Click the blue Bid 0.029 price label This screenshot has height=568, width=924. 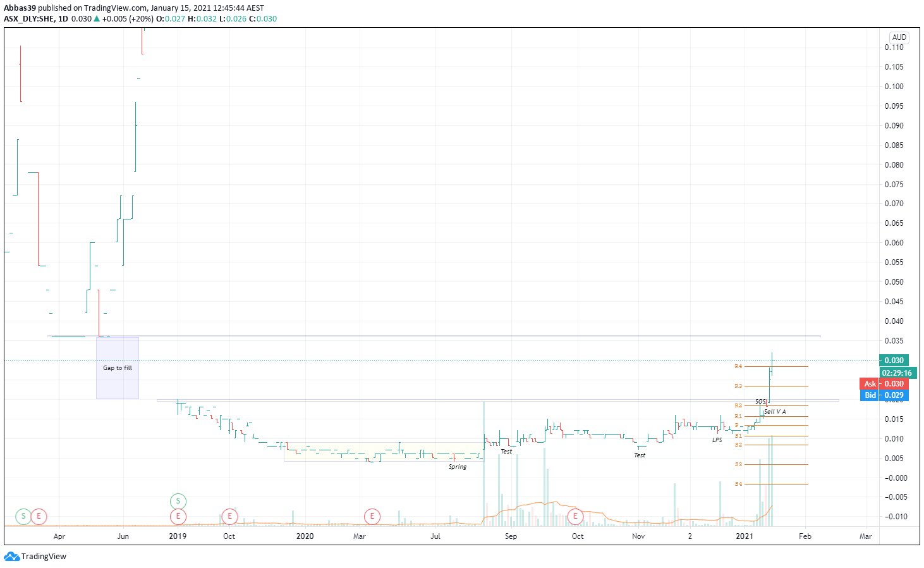[x=884, y=395]
